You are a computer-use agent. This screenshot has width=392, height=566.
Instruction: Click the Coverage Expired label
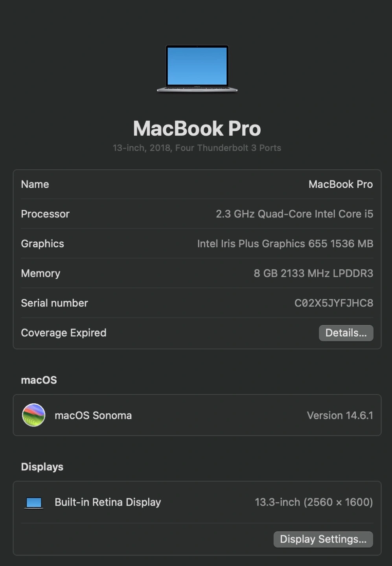click(64, 333)
